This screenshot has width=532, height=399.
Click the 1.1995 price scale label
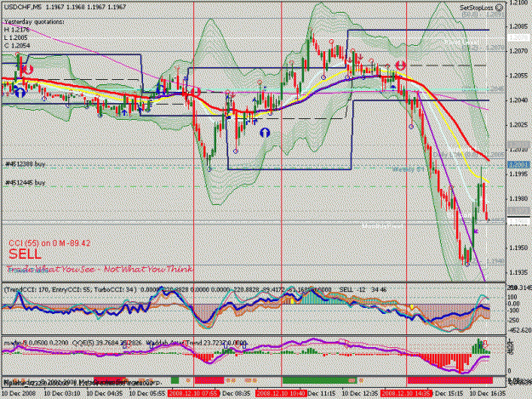coord(519,174)
